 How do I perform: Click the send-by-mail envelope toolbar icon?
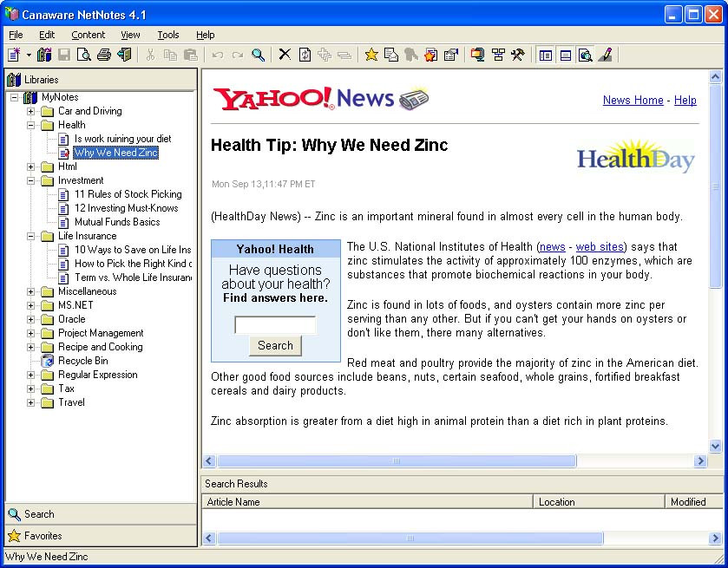click(391, 55)
